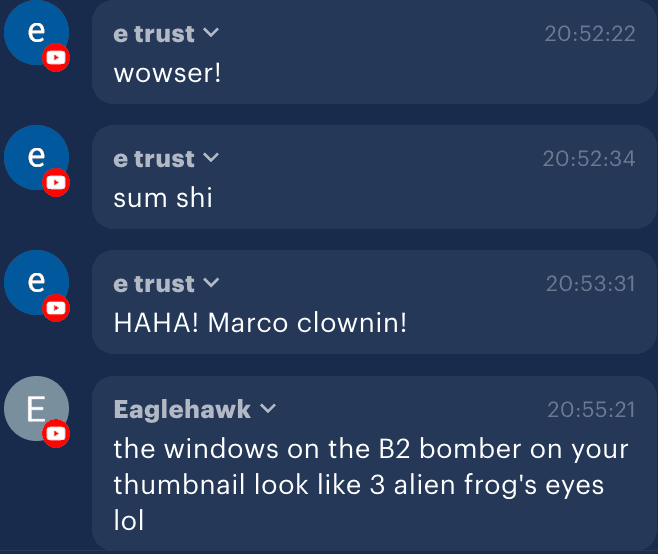Click e trust username above "wowser!"
658x554 pixels.
(154, 34)
